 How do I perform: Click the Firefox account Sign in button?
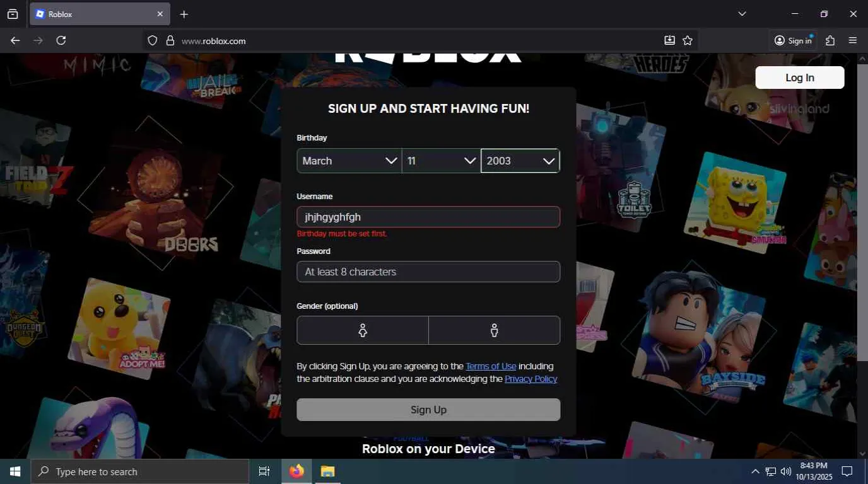click(x=793, y=40)
